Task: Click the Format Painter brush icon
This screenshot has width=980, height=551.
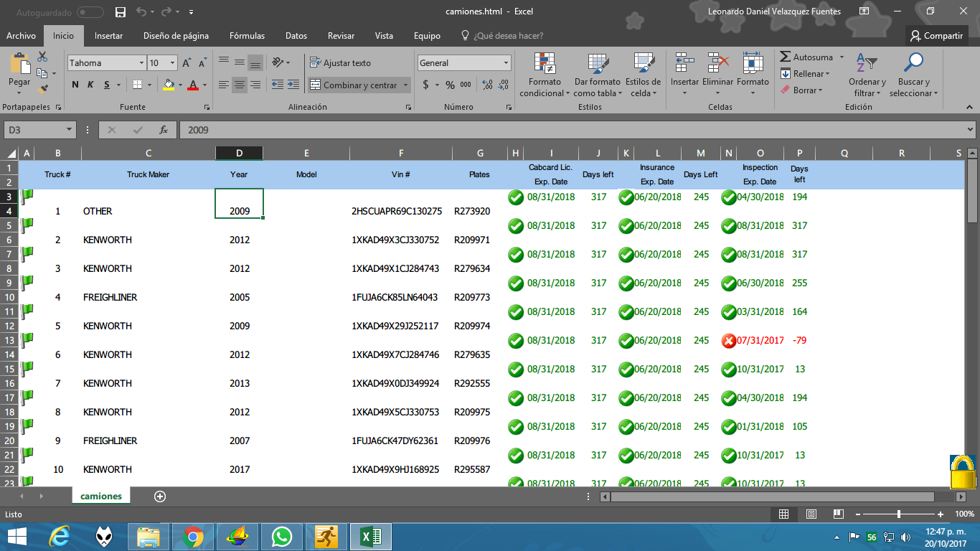Action: (42, 89)
